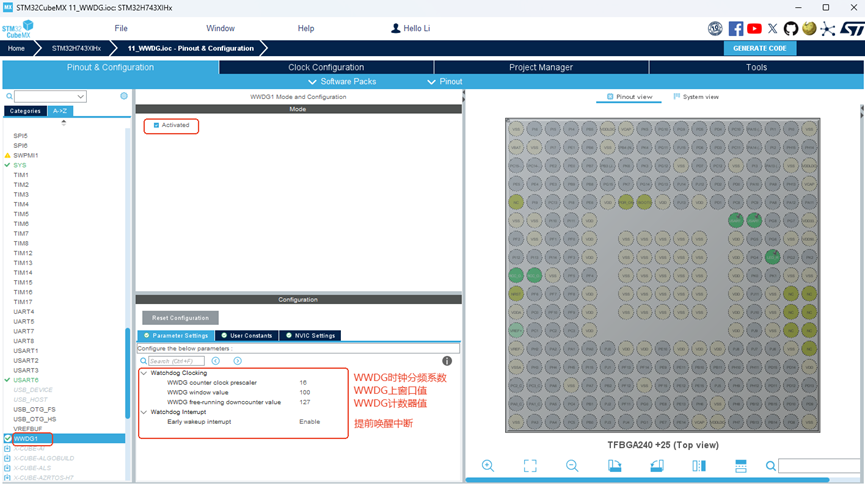
Task: Click the STM32H743XIHx breadcrumb
Action: pos(76,49)
